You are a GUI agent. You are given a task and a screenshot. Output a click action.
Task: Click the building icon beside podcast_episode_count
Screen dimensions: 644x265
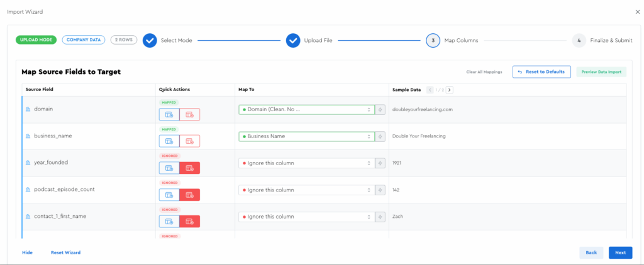[x=28, y=189]
